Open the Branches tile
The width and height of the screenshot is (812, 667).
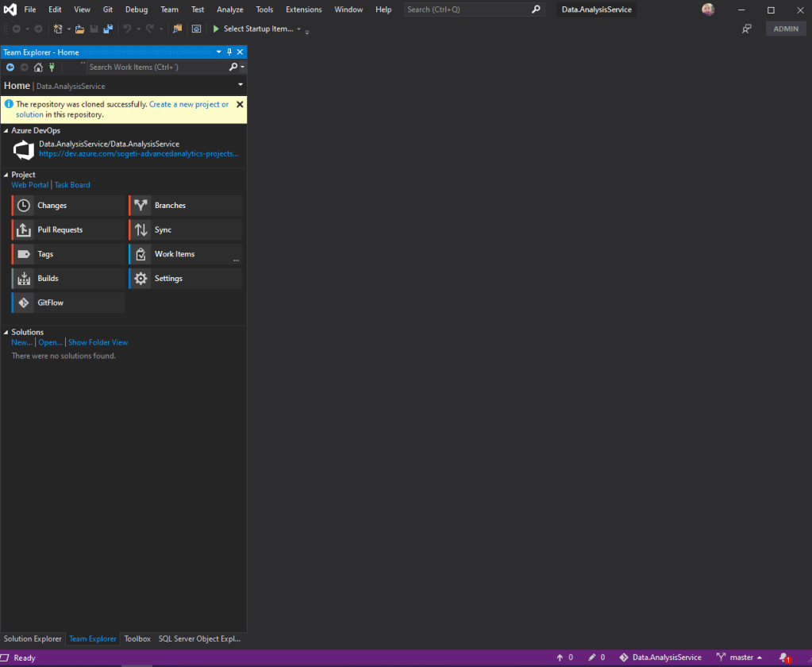[x=186, y=206]
